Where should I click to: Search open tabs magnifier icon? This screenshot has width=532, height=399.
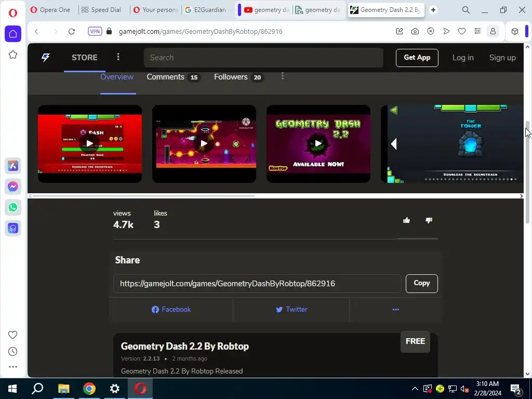[466, 10]
